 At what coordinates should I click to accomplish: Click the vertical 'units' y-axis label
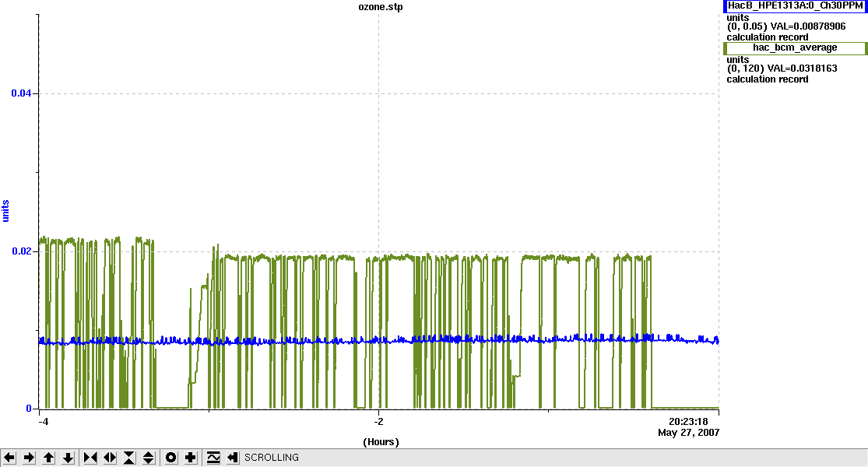5,212
